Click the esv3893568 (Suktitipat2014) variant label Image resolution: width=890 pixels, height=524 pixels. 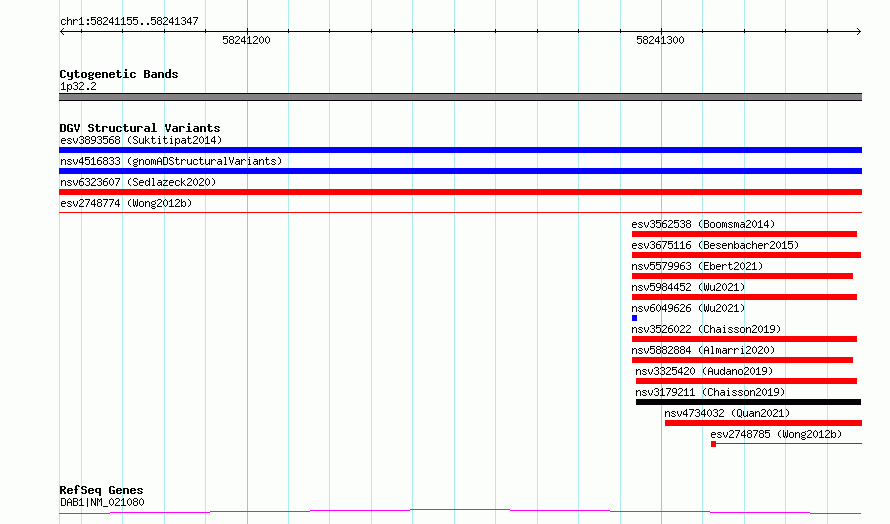(x=141, y=140)
